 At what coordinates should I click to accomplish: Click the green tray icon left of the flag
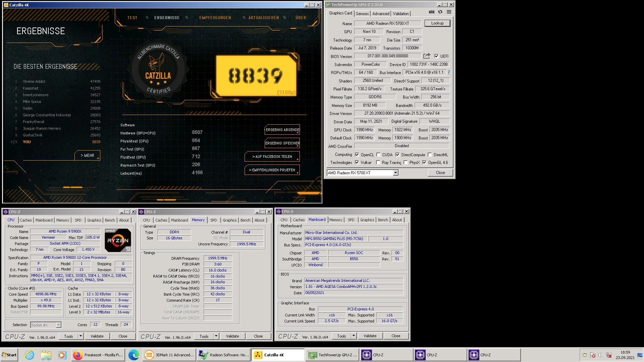pos(585,355)
